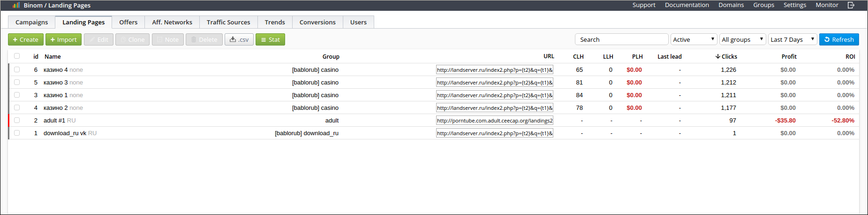Go to Traffic Sources tab
The height and width of the screenshot is (215, 868).
click(228, 22)
